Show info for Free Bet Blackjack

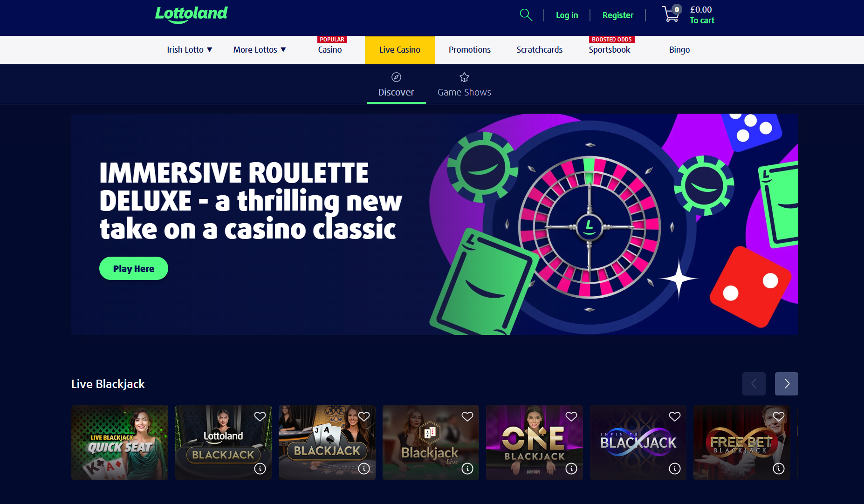click(x=779, y=469)
